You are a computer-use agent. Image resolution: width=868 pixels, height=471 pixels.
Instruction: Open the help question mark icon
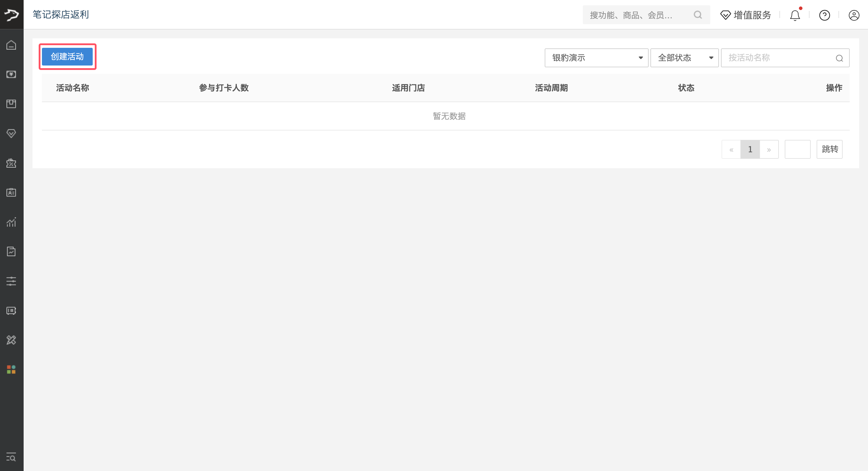click(x=825, y=15)
